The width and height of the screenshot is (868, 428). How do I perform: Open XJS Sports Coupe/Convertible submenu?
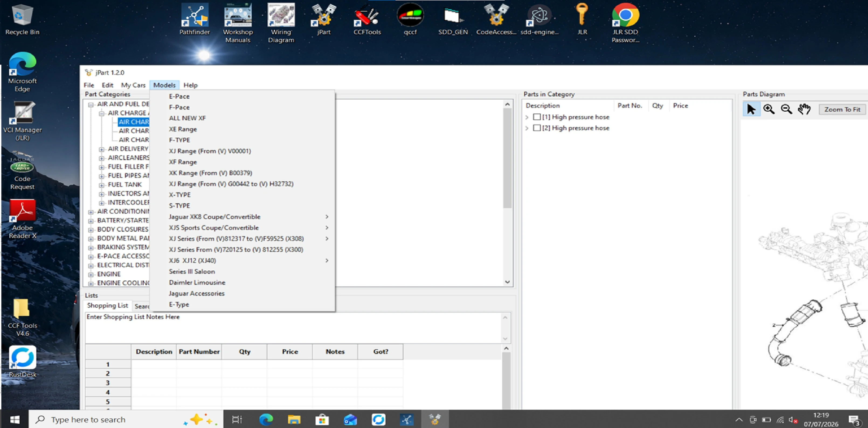pyautogui.click(x=243, y=228)
